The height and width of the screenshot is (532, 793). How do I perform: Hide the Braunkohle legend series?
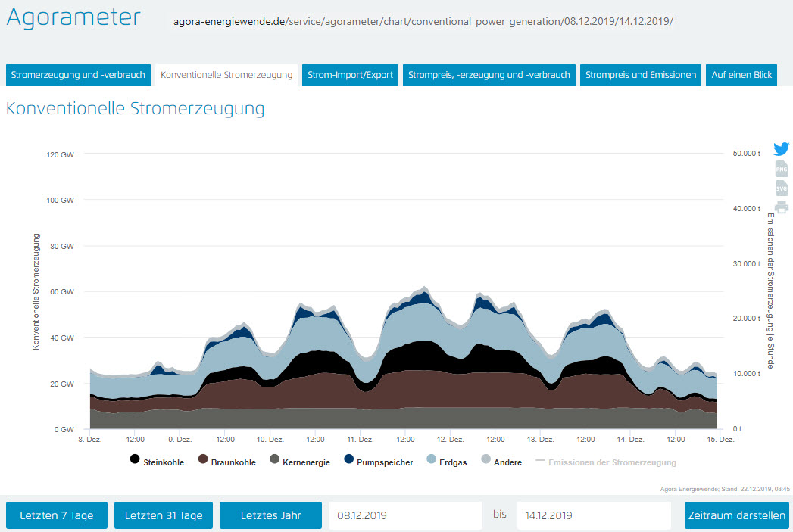coord(226,462)
